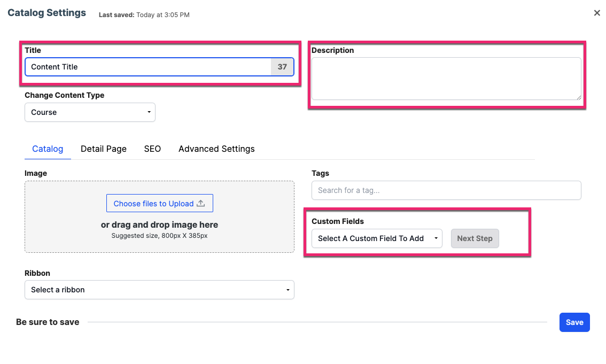
Task: Click the Catalog Settings heading
Action: 47,13
